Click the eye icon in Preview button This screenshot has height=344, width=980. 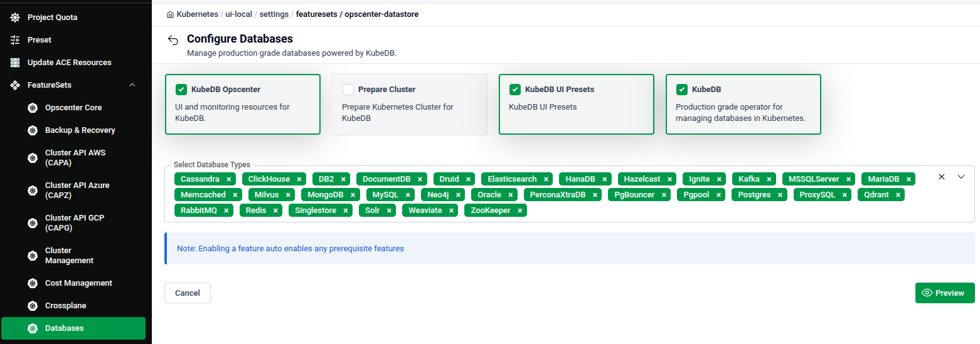927,293
